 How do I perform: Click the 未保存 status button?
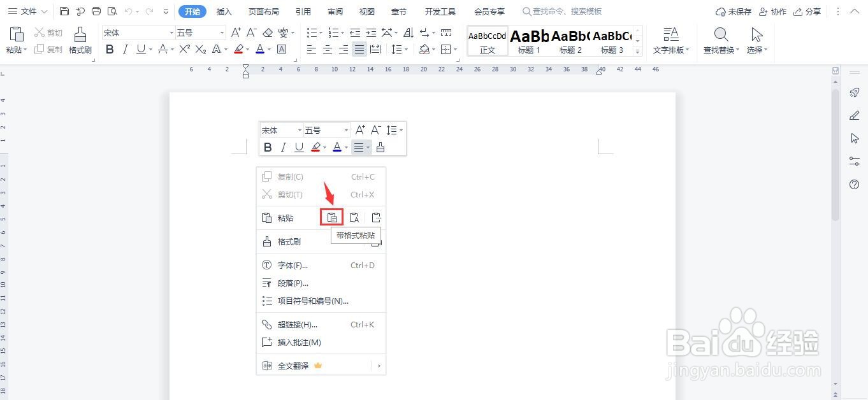[734, 11]
